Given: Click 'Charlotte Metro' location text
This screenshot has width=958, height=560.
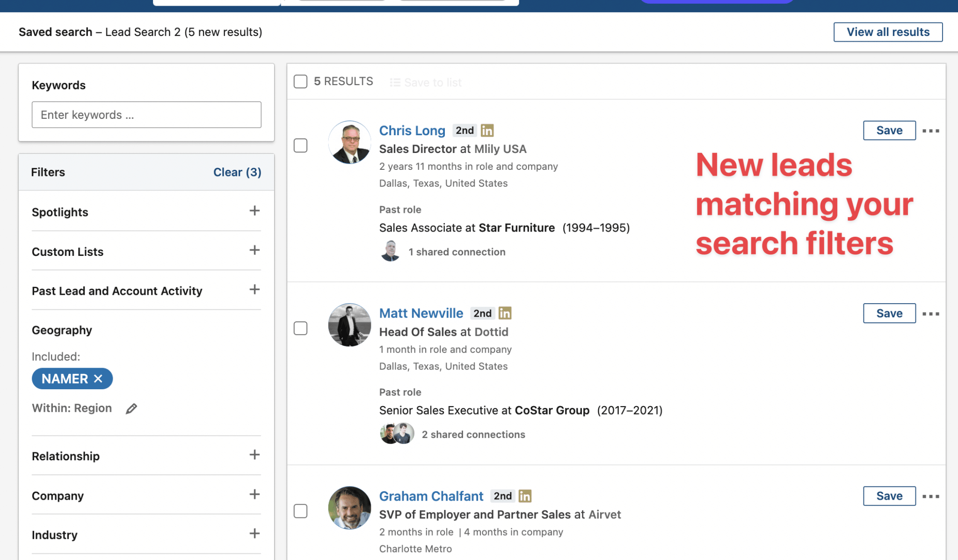Looking at the screenshot, I should point(415,549).
